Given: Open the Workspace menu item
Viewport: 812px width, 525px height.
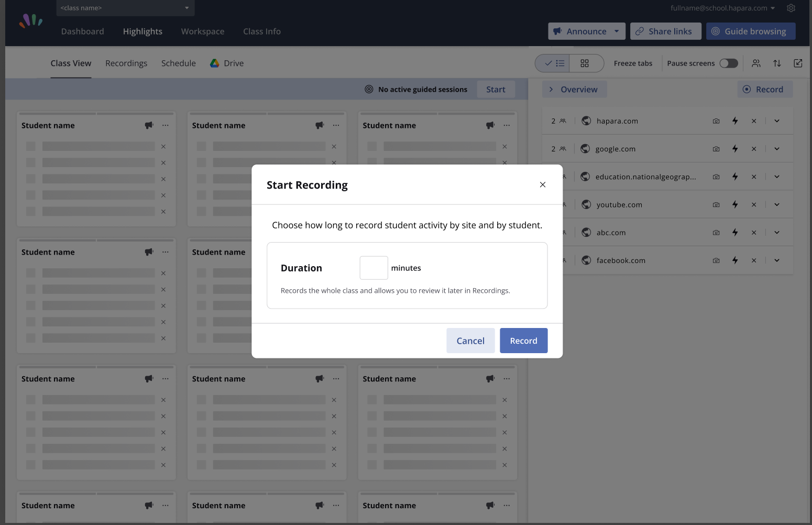Looking at the screenshot, I should (203, 31).
